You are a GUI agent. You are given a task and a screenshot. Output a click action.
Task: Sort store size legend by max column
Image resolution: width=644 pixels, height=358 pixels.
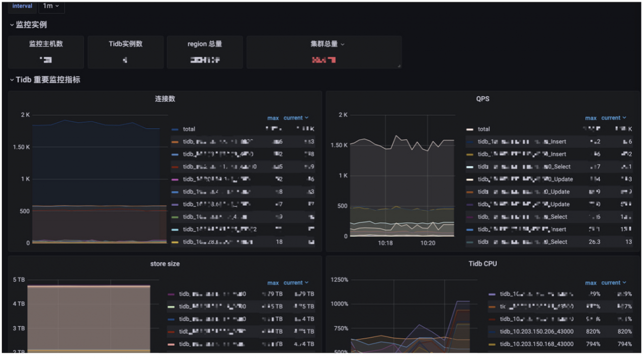273,283
